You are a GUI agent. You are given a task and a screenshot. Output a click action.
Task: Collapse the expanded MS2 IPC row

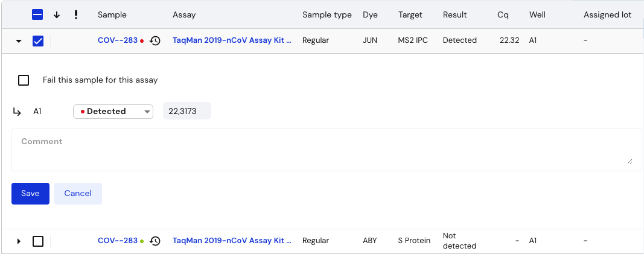pos(19,41)
